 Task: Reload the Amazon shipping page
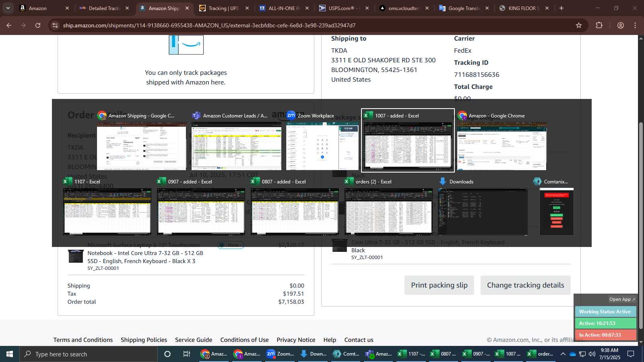[x=38, y=25]
